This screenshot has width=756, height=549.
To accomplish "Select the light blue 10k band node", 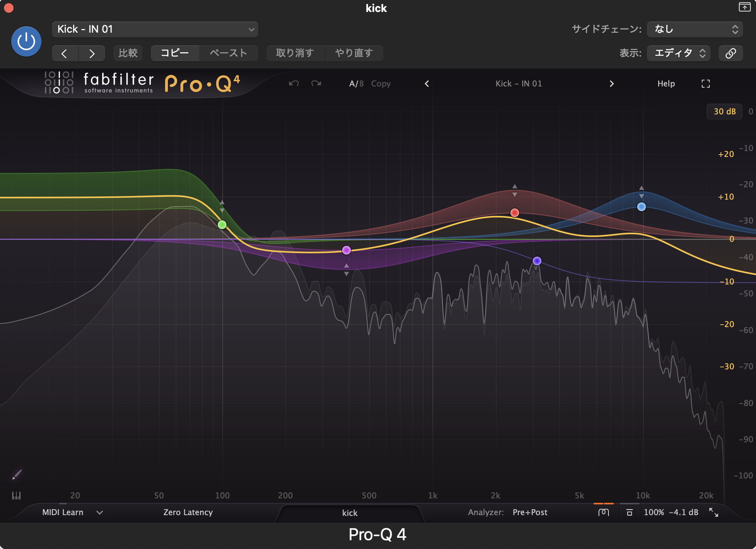I will (x=642, y=207).
